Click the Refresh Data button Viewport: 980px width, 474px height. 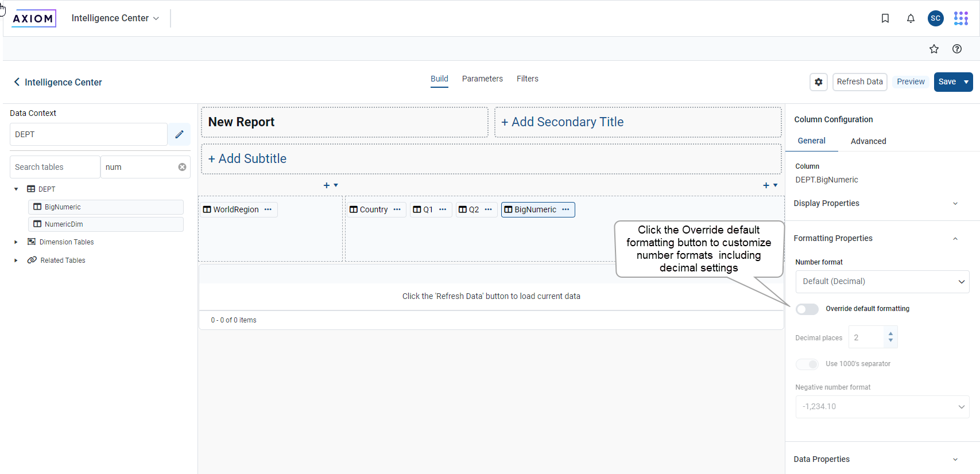click(x=859, y=82)
